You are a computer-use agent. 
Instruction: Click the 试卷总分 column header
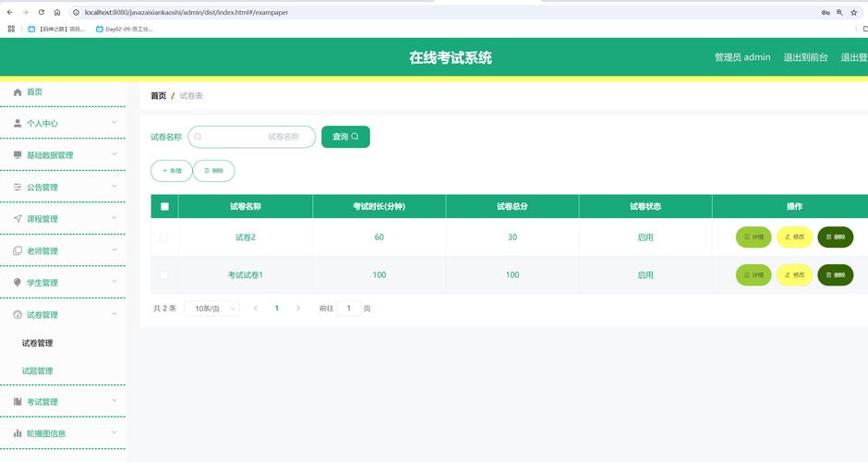pyautogui.click(x=512, y=207)
